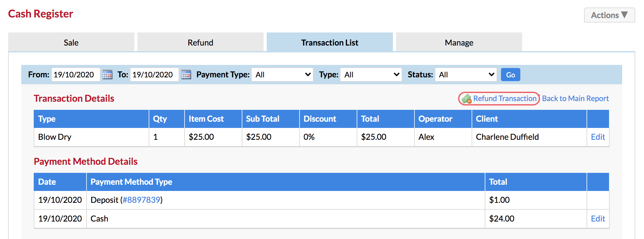The image size is (644, 239).
Task: Click Back to Main Report link
Action: pyautogui.click(x=575, y=99)
